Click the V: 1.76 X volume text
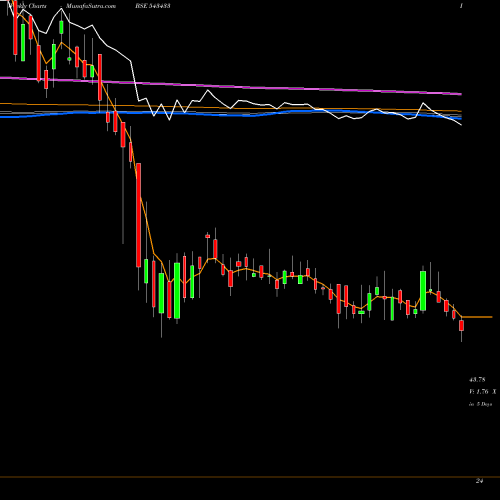 click(x=482, y=392)
